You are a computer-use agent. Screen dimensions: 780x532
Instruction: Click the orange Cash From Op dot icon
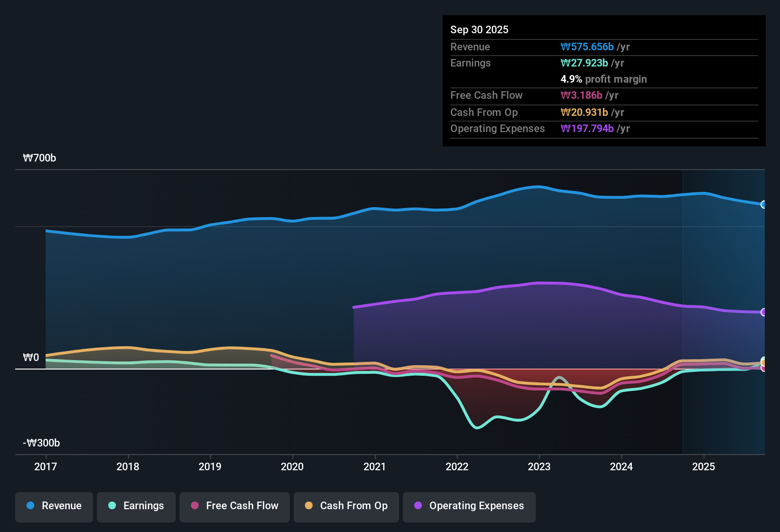point(308,506)
